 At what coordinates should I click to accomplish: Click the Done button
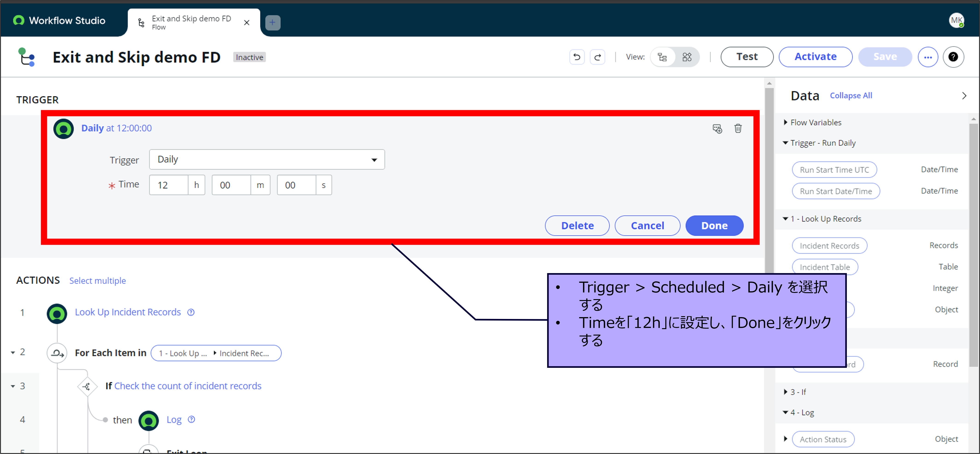[x=714, y=226]
